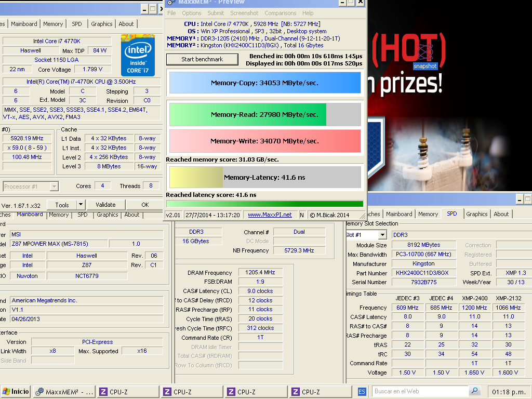The image size is (532, 399).
Task: Open the Slot #1 memory slot dropdown
Action: click(382, 235)
